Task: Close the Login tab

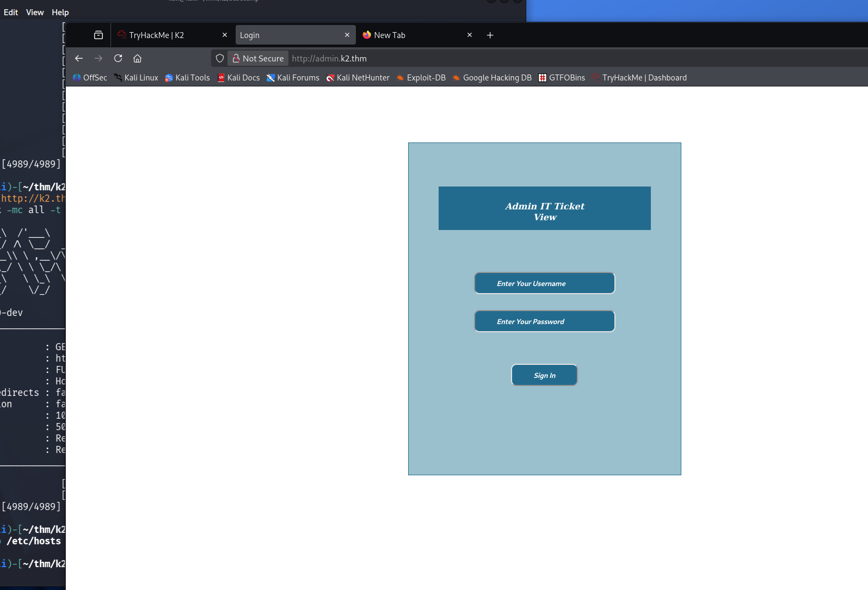Action: point(347,35)
